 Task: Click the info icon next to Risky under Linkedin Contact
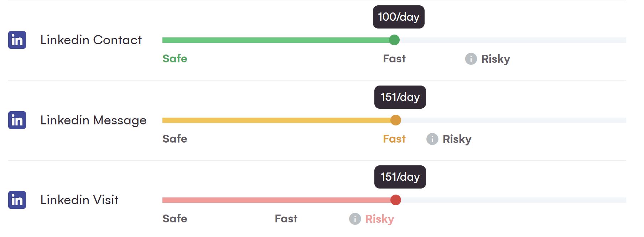(x=471, y=59)
